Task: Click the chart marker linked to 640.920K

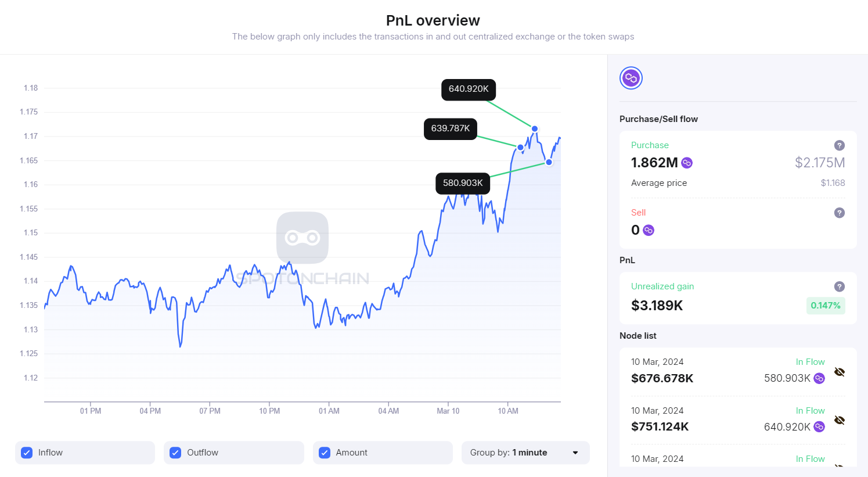Action: [x=535, y=128]
